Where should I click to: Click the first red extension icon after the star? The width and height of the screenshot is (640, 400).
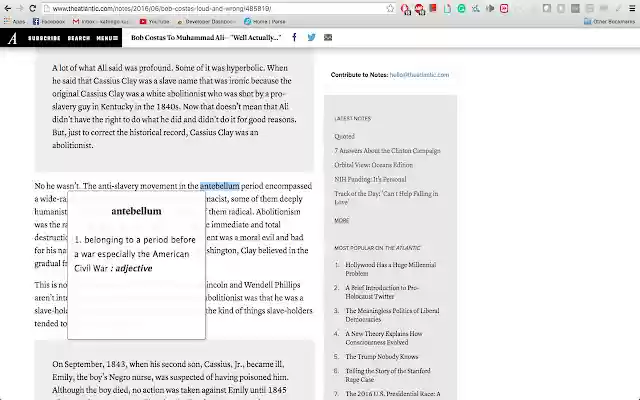[x=405, y=9]
